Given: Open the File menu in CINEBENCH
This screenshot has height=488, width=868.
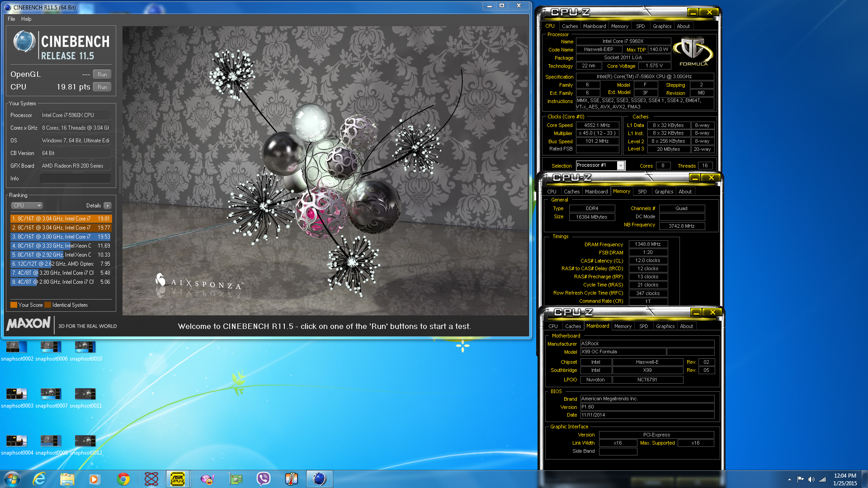Looking at the screenshot, I should click(11, 19).
